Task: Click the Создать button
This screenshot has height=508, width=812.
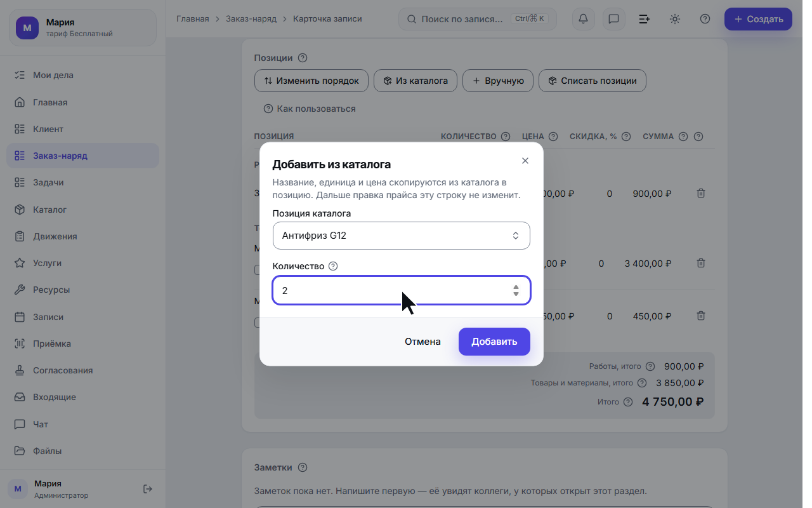Action: coord(758,19)
